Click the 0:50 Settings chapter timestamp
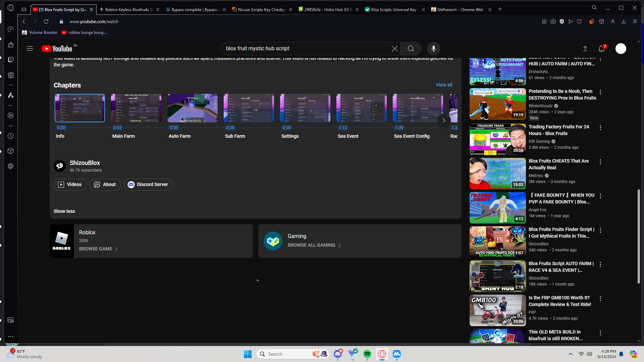644x362 pixels. pyautogui.click(x=286, y=128)
